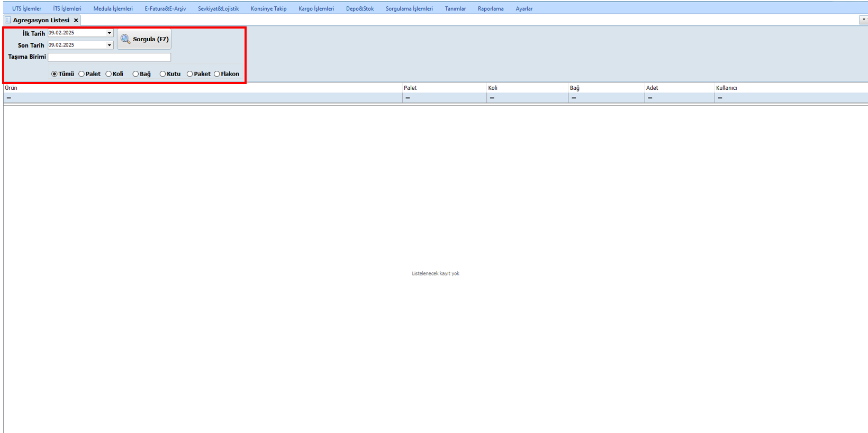868x433 pixels.
Task: Select the Palet radio button
Action: point(82,74)
